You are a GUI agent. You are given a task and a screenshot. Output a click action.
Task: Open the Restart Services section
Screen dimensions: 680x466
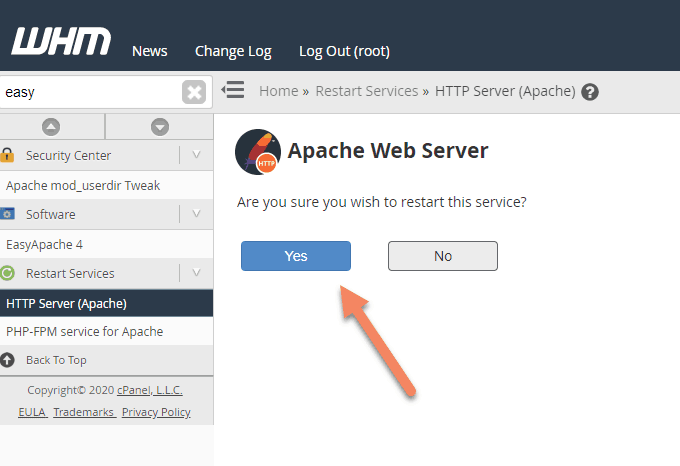(70, 274)
